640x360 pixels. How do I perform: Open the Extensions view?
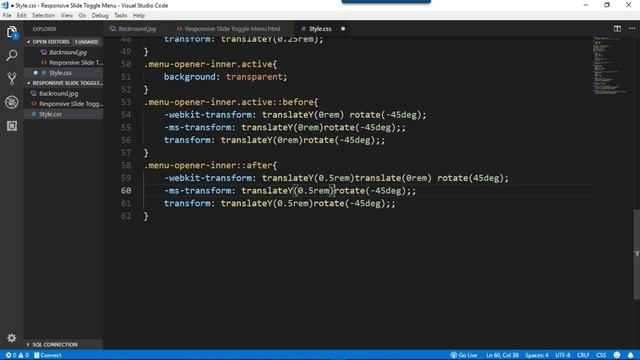(x=12, y=126)
